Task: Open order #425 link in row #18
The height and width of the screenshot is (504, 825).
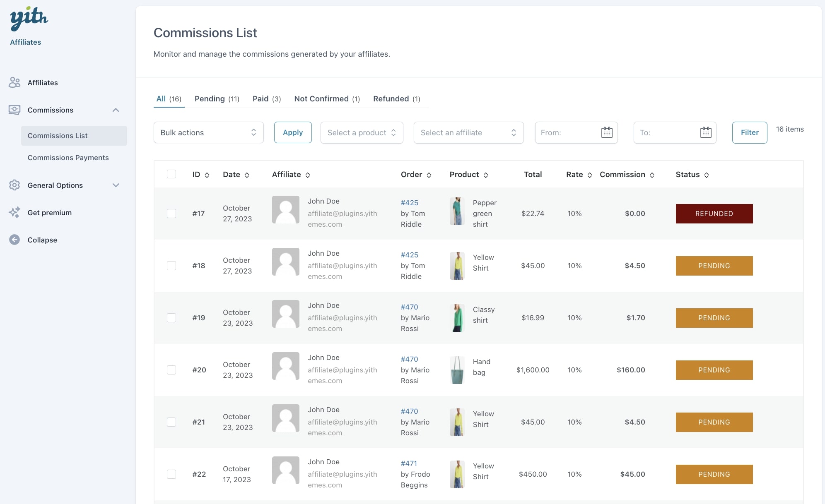Action: pyautogui.click(x=410, y=255)
